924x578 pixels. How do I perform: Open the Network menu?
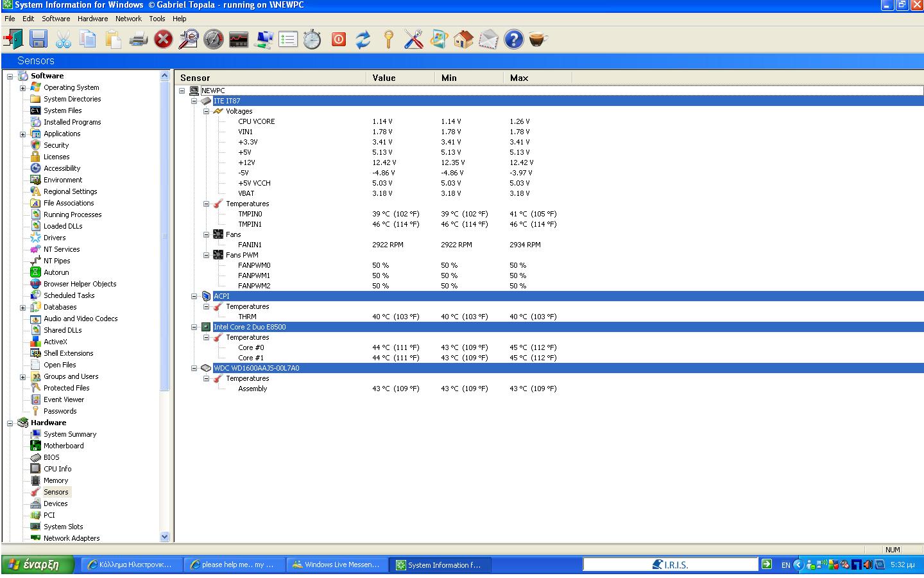[x=128, y=19]
